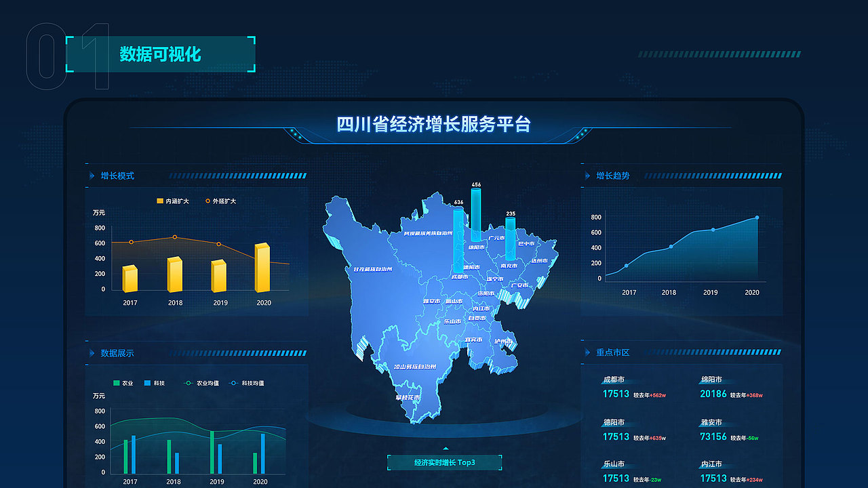Toggle 科技均值 legend line
The height and width of the screenshot is (488, 868).
point(247,383)
